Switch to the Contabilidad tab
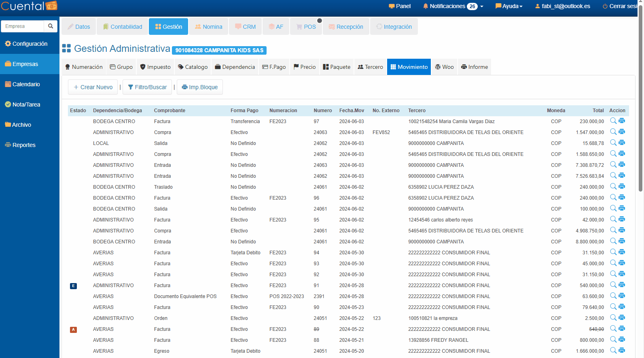 pos(123,27)
